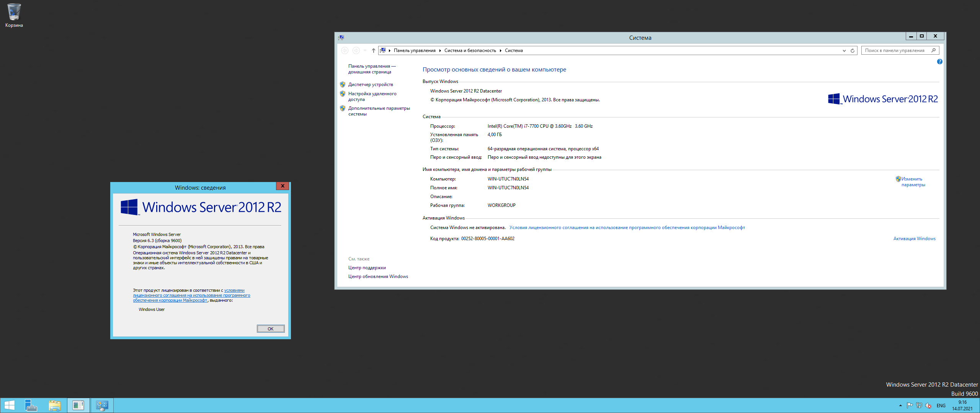Open "Настройка удаленного доступа" link

tap(372, 96)
